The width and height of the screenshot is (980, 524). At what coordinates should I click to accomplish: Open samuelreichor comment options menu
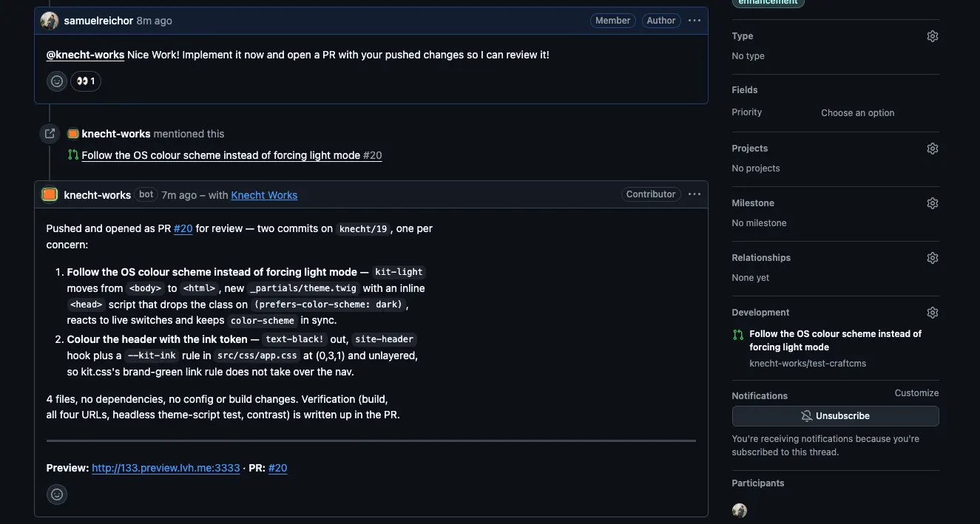click(694, 21)
